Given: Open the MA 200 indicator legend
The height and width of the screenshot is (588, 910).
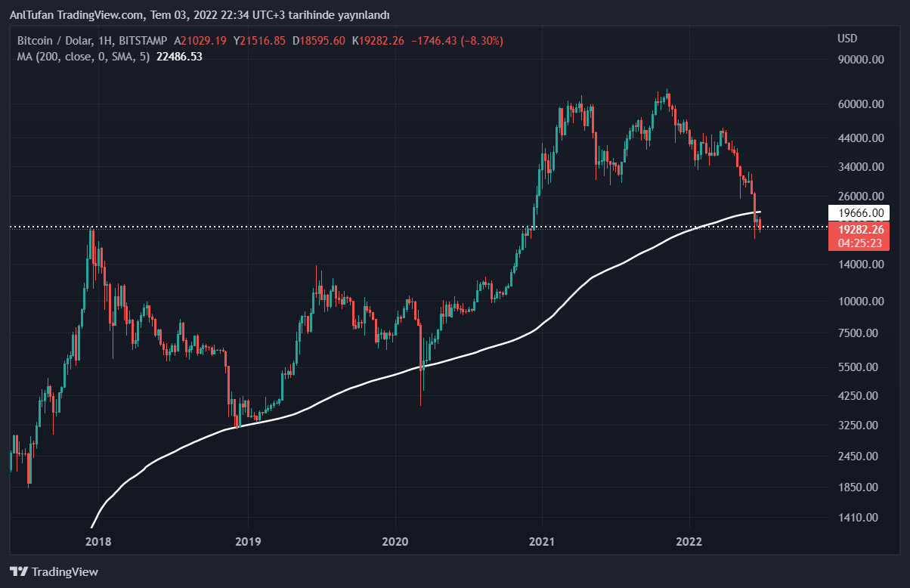Looking at the screenshot, I should 83,56.
